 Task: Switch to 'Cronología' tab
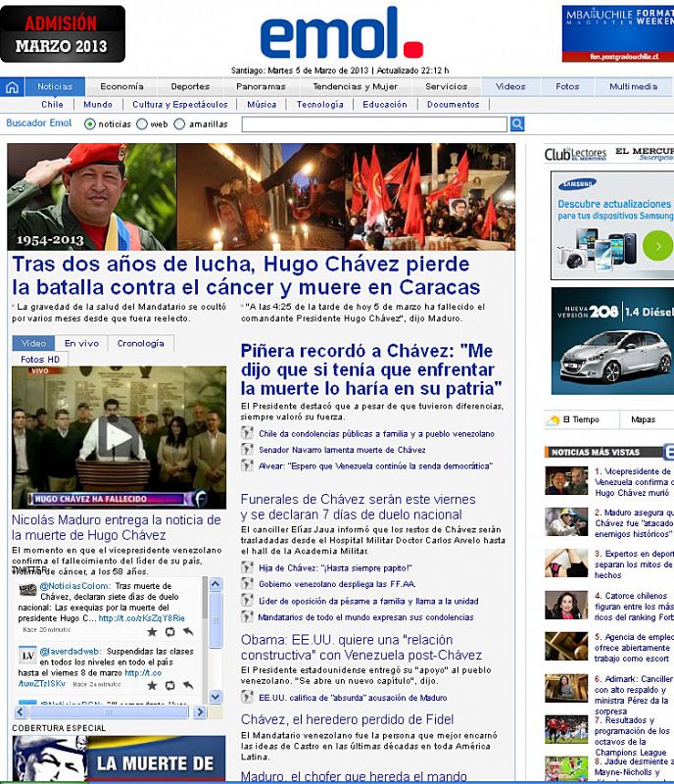[x=140, y=343]
